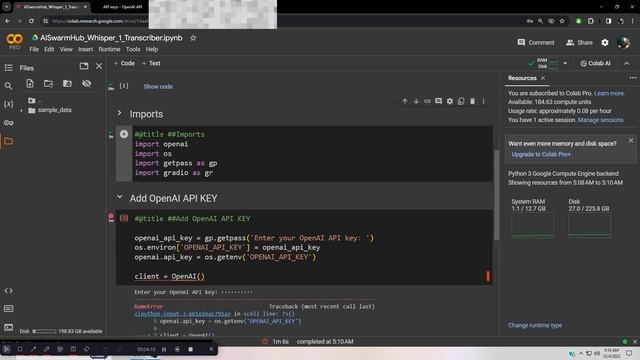640x360 pixels.
Task: Open the RAM/Disk connection dropdown arrow
Action: [565, 63]
